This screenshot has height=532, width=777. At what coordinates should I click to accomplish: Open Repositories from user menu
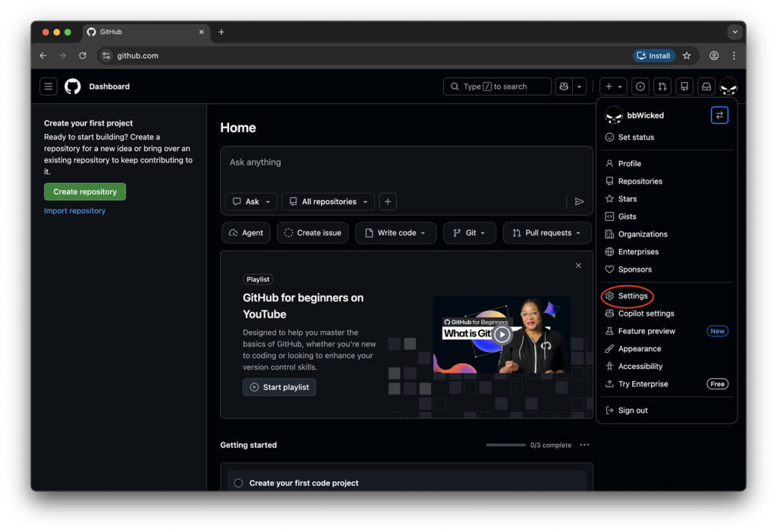coord(666,181)
